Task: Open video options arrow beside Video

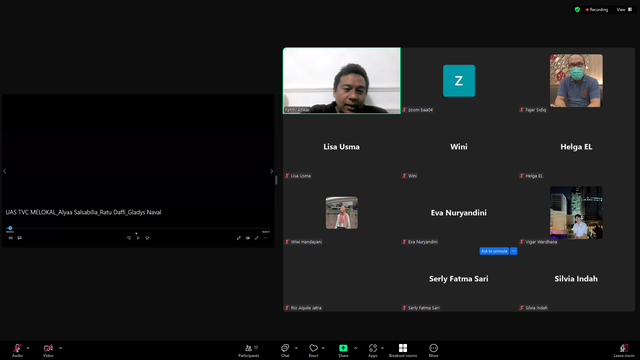Action: tap(60, 348)
